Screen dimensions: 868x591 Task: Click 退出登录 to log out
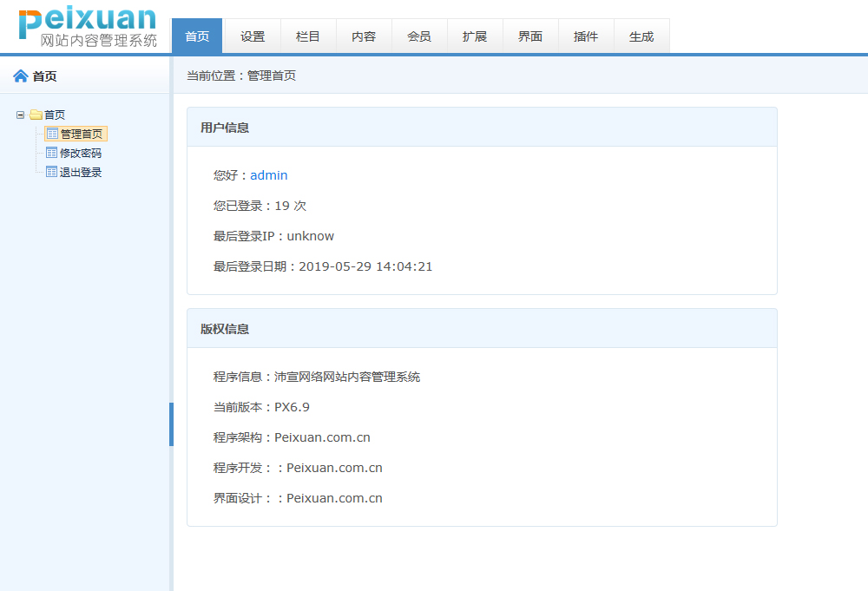81,172
